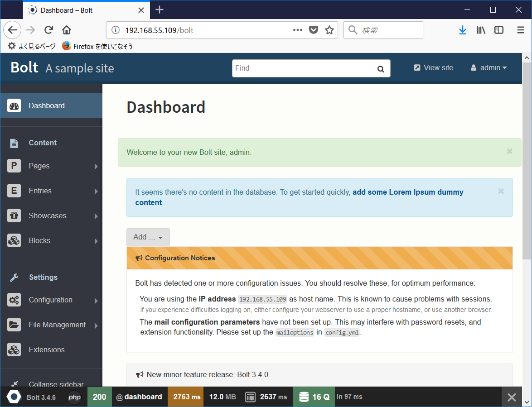532x407 pixels.
Task: Expand the Entries submenu arrow
Action: click(96, 192)
